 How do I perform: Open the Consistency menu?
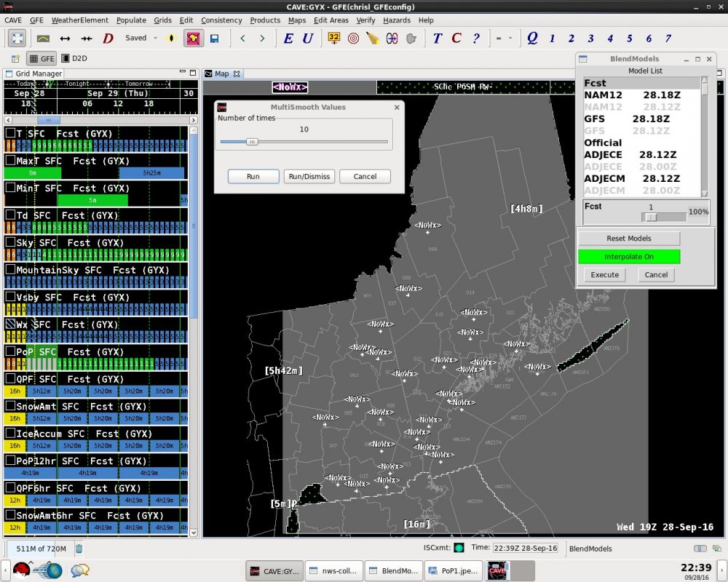[221, 20]
